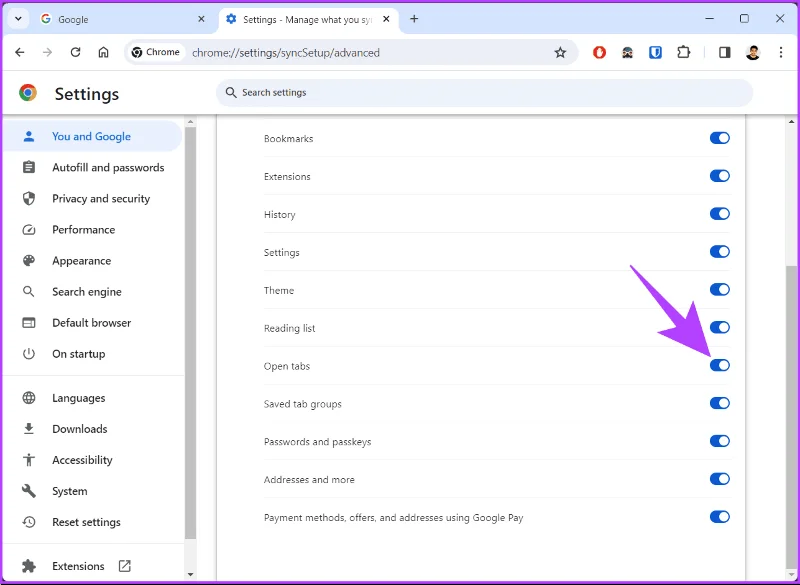
Task: Reload the current page
Action: [76, 52]
